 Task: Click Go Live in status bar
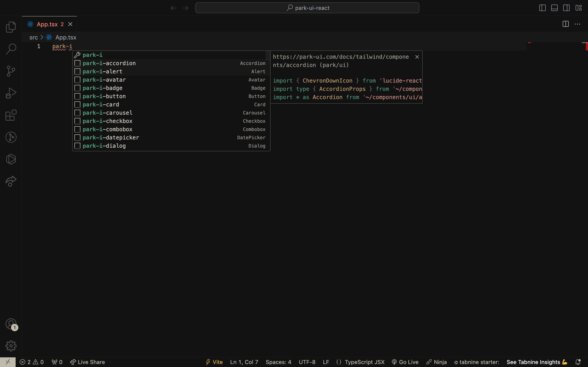[x=405, y=362]
